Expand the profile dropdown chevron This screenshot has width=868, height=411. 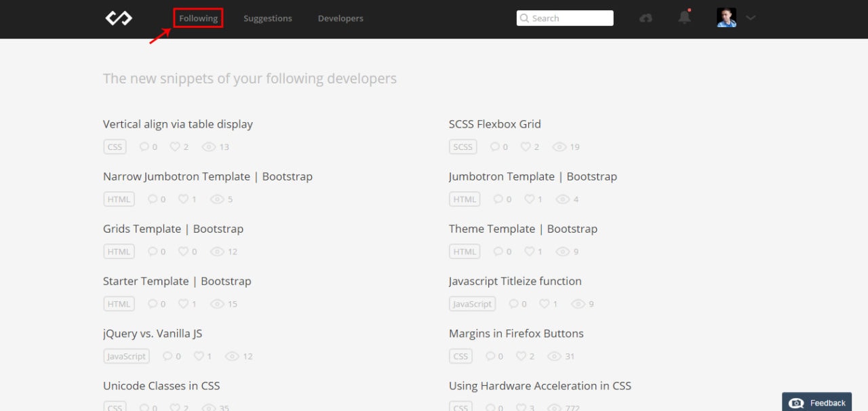tap(750, 18)
